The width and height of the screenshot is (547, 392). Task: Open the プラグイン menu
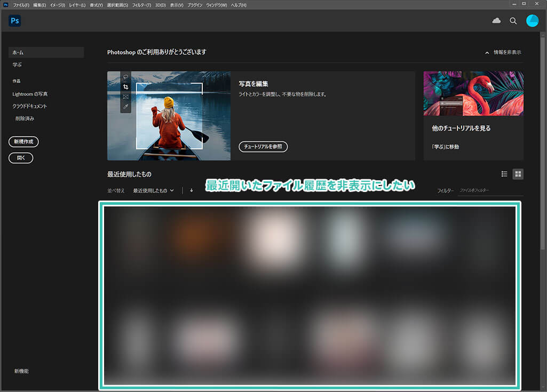(x=195, y=5)
